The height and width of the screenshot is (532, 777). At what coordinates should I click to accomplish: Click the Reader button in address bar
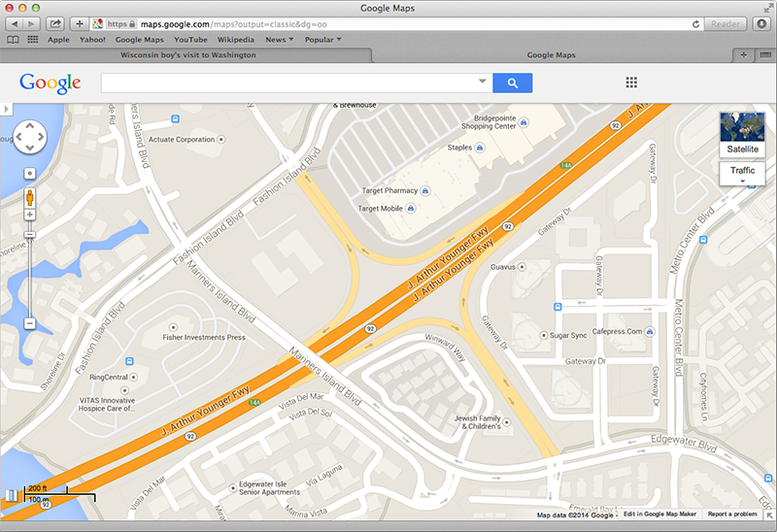click(725, 23)
